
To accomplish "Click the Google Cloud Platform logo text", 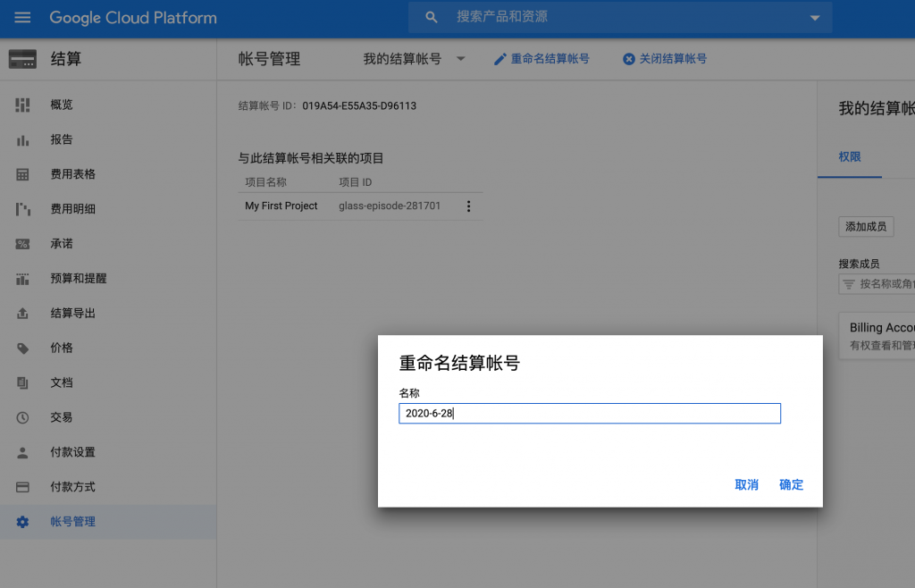I will point(133,18).
